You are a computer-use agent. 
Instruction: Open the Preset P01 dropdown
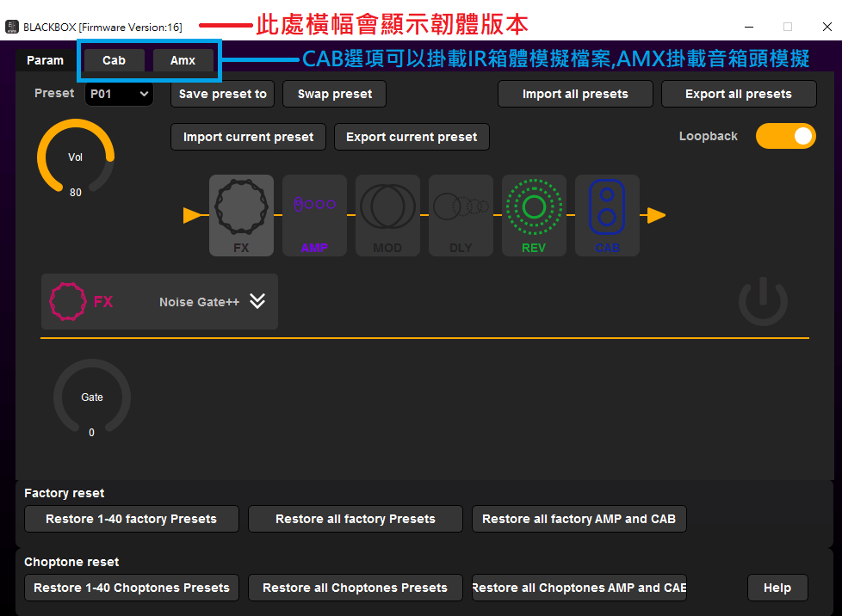pyautogui.click(x=119, y=94)
